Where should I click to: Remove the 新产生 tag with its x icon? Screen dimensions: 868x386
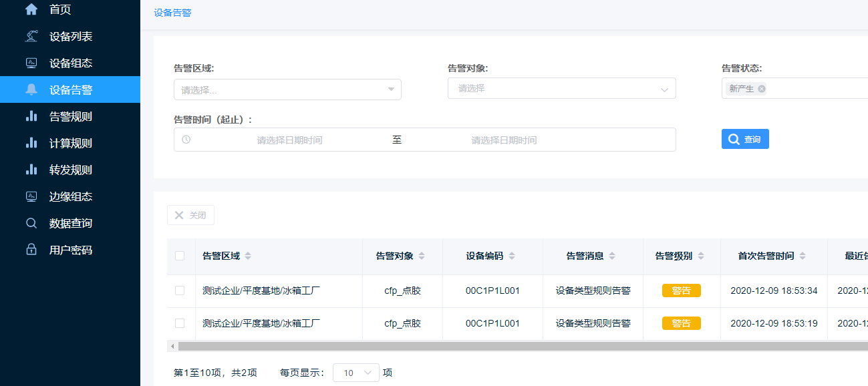[762, 89]
